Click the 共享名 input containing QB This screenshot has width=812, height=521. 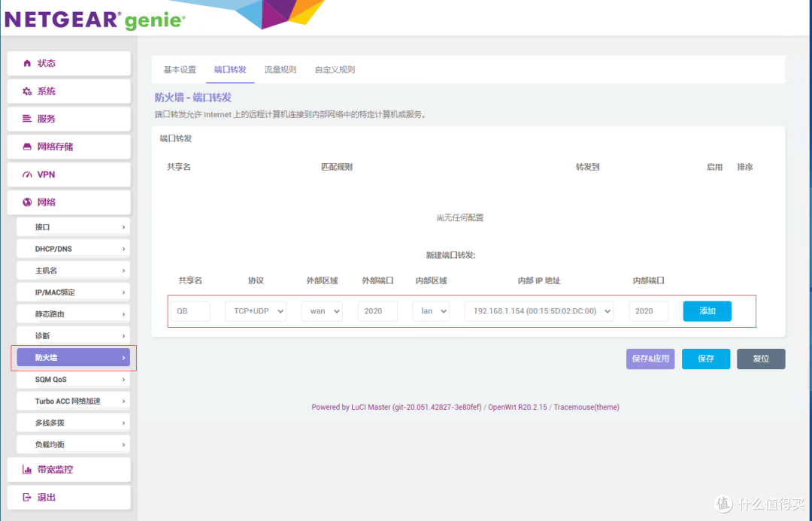click(190, 310)
